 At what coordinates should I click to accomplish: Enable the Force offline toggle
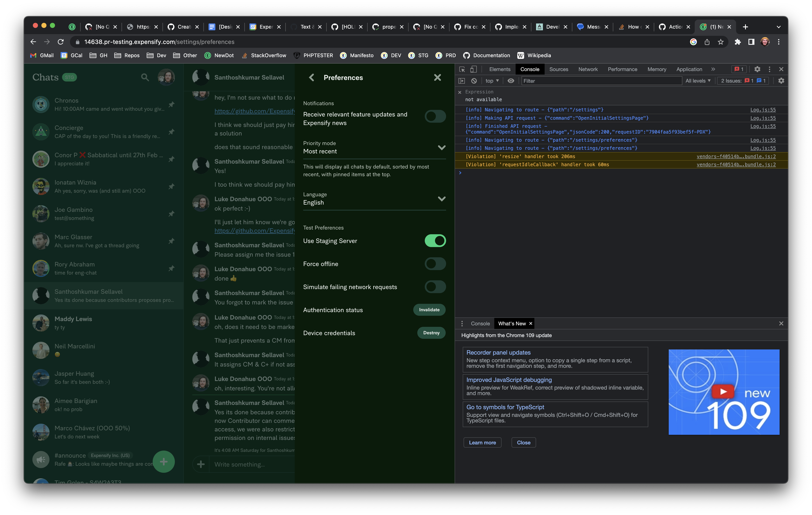click(435, 263)
